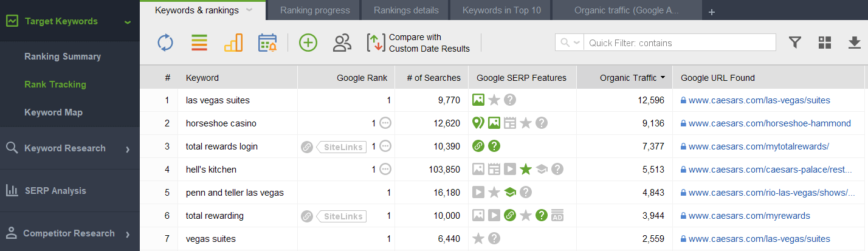Open Keywords & rankings tab dropdown arrow

tap(250, 10)
